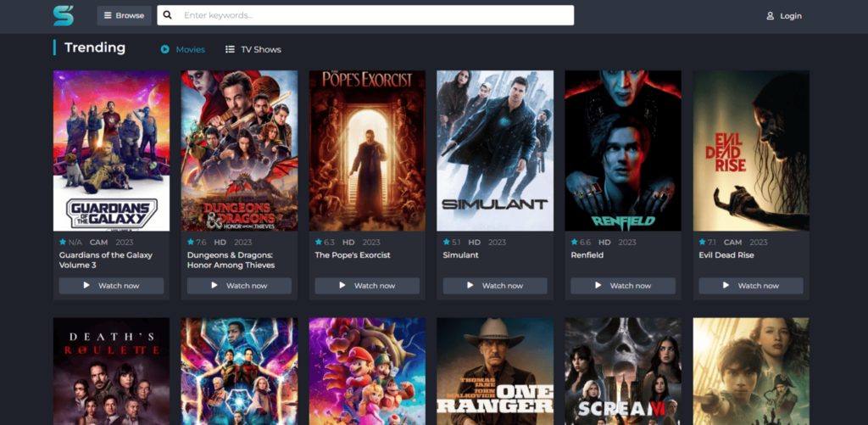The height and width of the screenshot is (425, 868).
Task: Open the Browse menu
Action: [124, 15]
